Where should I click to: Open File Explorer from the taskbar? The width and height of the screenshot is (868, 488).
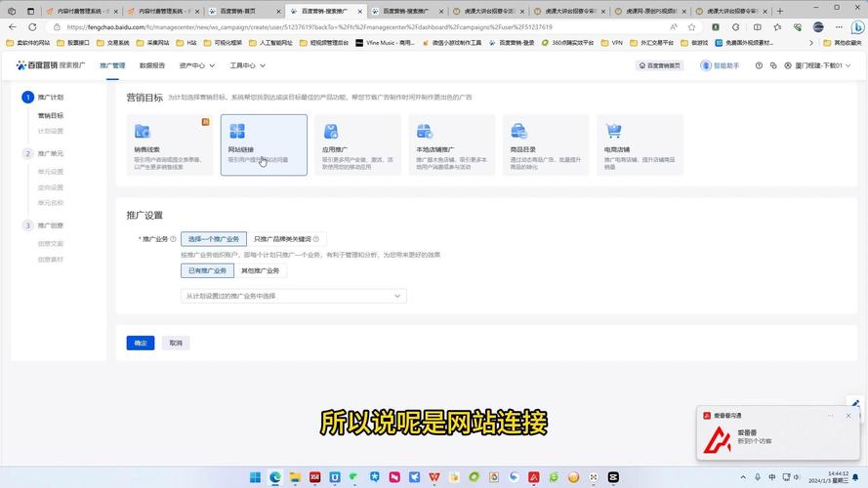tap(295, 477)
